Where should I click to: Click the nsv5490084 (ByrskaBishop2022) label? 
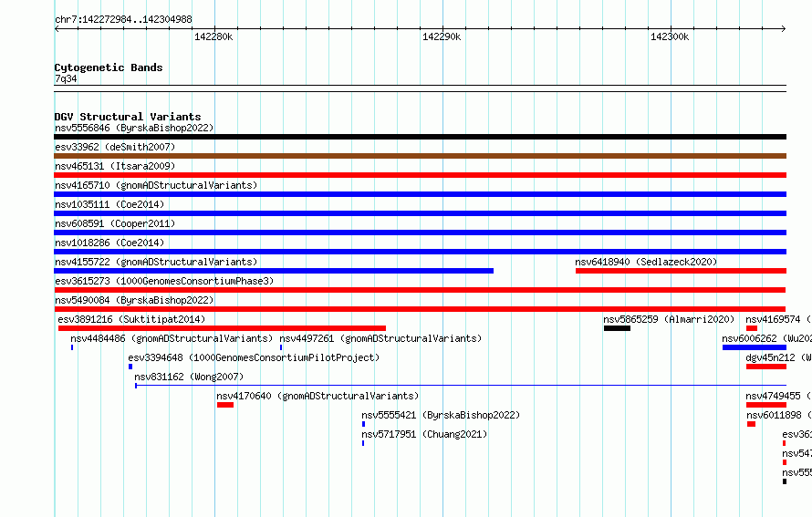[134, 300]
